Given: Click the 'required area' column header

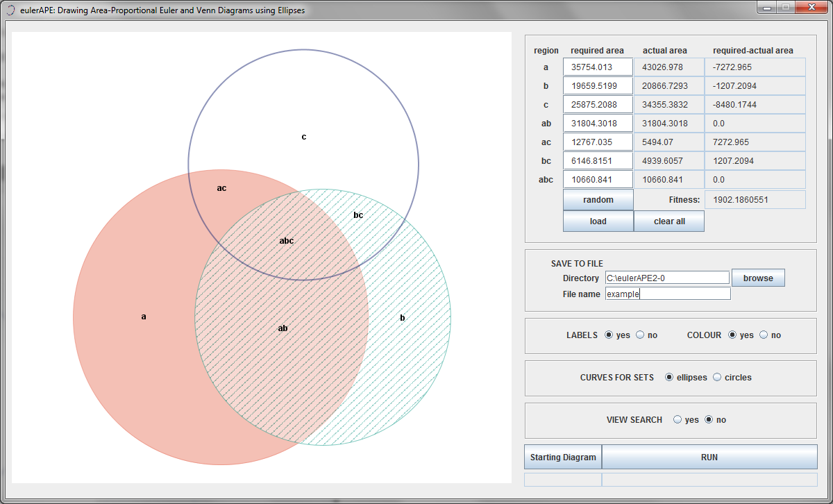Looking at the screenshot, I should (597, 51).
